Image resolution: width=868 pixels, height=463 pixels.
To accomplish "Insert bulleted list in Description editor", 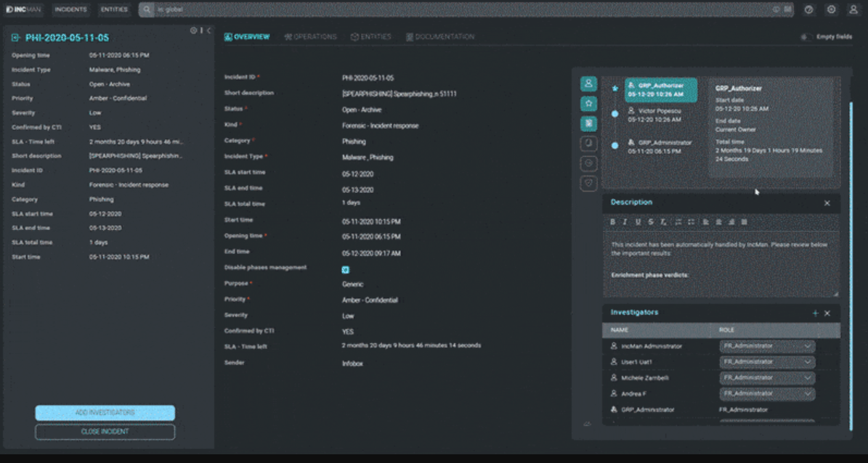I will (691, 222).
